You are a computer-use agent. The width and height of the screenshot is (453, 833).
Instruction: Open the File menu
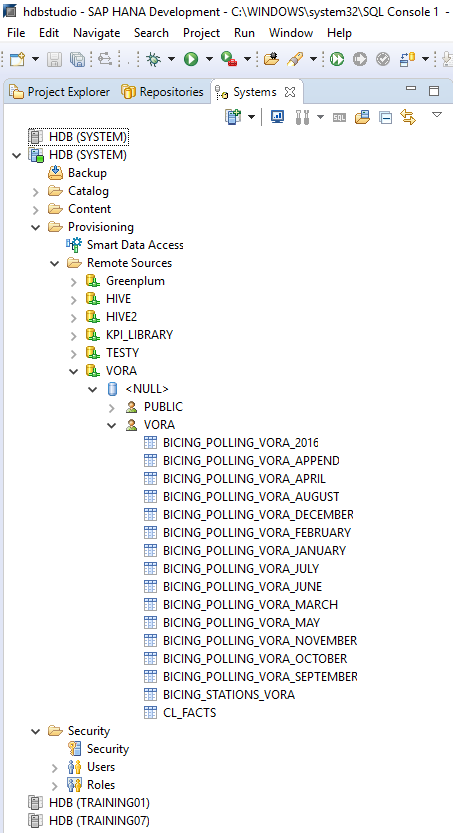tap(16, 33)
